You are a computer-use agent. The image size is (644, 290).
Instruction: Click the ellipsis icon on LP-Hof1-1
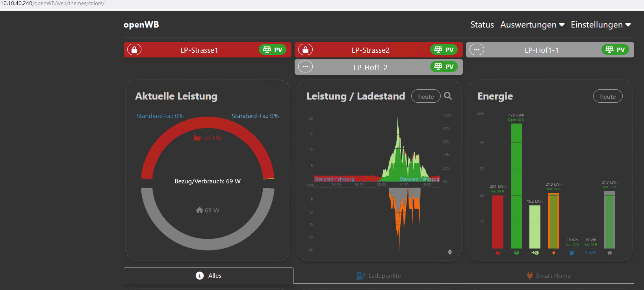pos(477,50)
